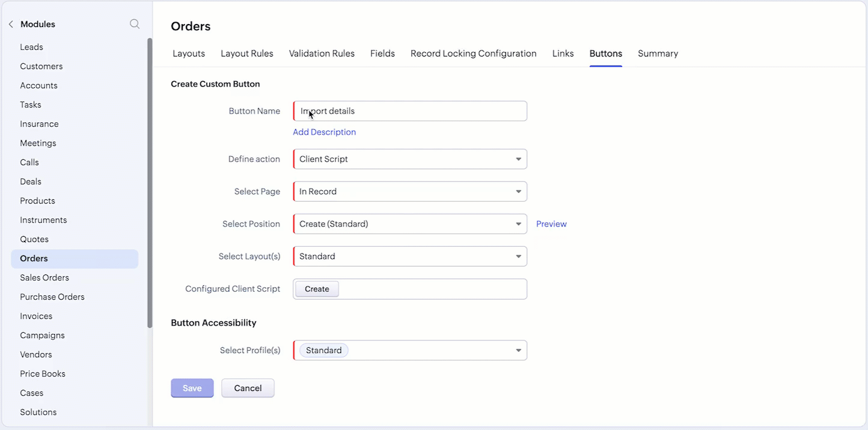The height and width of the screenshot is (430, 868).
Task: Click the Create client script button
Action: [317, 289]
